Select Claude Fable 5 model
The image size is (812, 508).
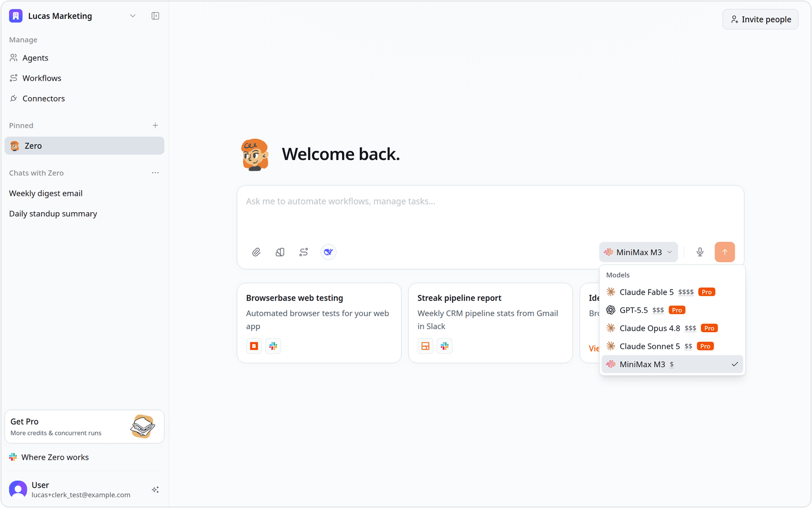pyautogui.click(x=672, y=292)
